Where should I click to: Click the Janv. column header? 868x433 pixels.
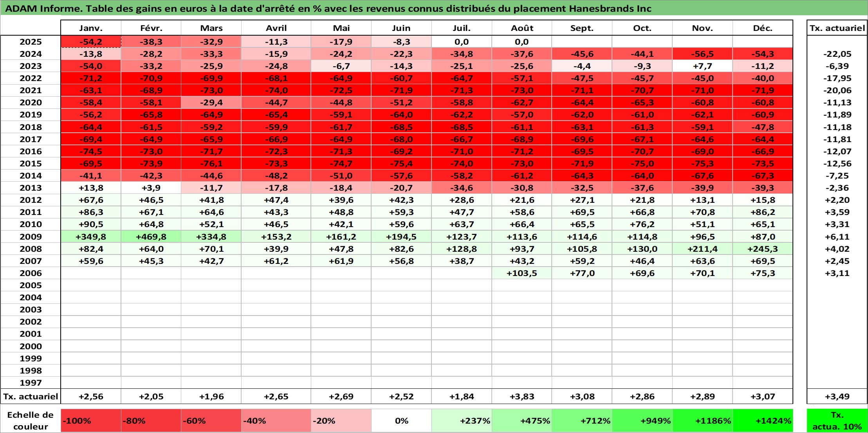coord(91,28)
